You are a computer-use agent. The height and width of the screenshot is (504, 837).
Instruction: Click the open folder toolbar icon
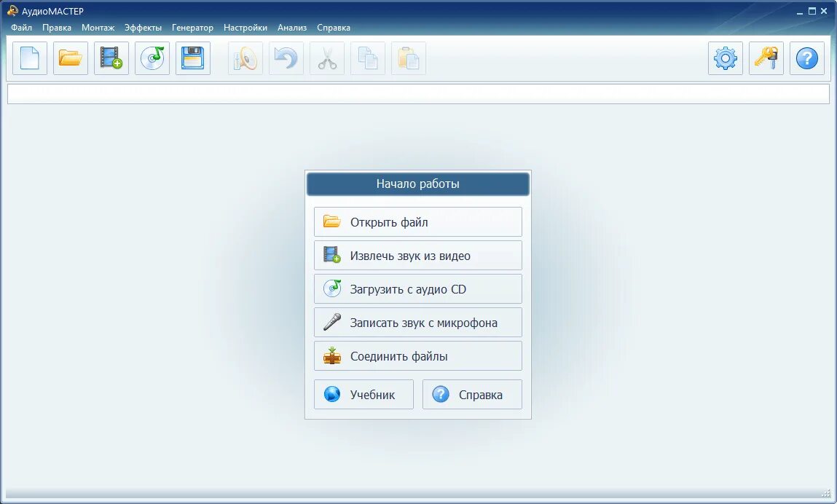[71, 58]
